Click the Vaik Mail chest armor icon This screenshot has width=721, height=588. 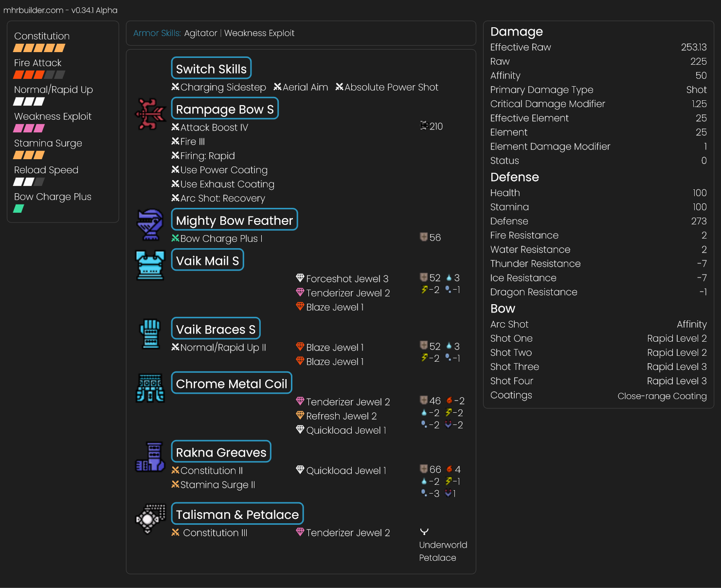coord(150,265)
